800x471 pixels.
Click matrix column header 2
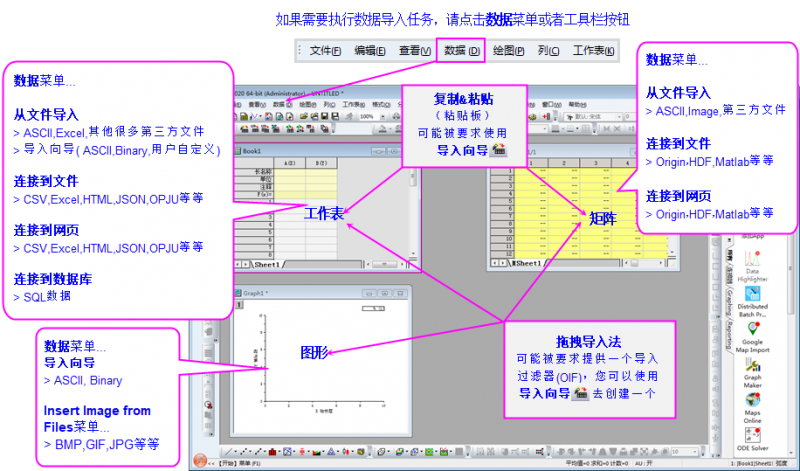tap(564, 163)
